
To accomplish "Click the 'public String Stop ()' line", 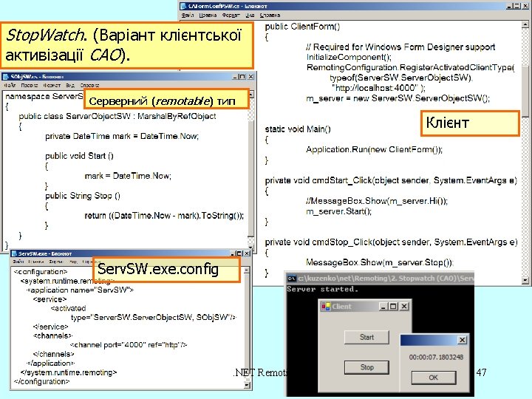I will click(x=83, y=196).
